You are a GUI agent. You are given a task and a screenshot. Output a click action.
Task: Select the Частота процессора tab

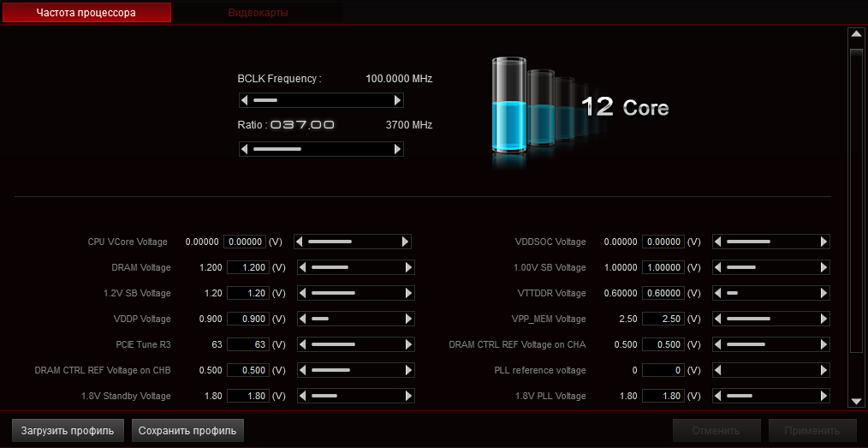click(x=86, y=12)
